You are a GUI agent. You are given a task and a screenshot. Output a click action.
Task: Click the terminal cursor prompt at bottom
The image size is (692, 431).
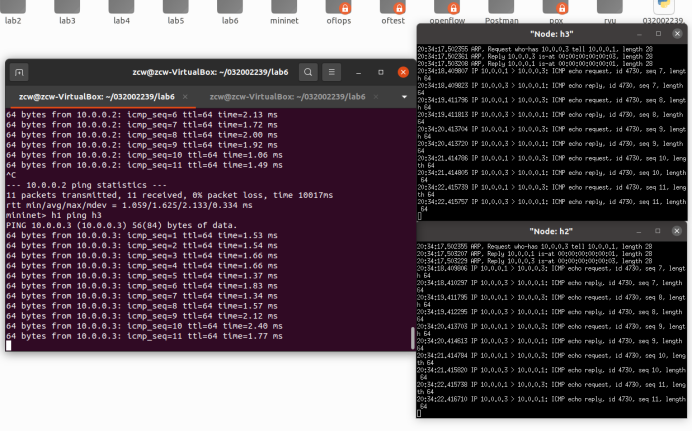[8, 346]
